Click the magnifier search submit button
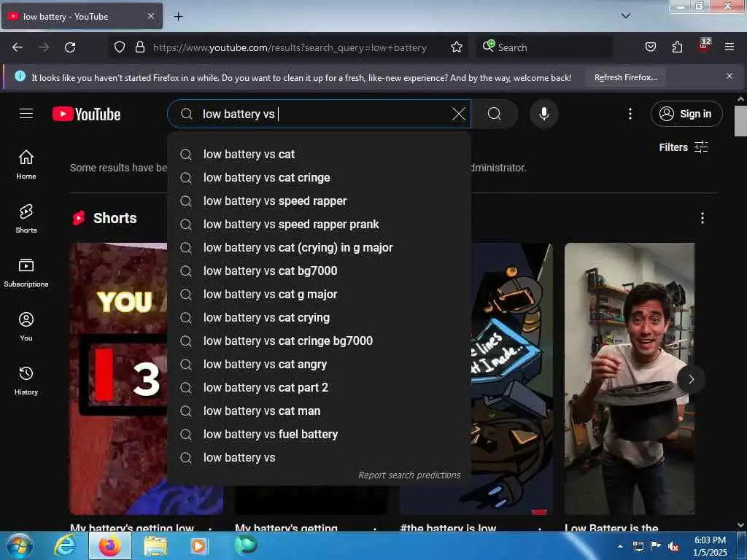Image resolution: width=747 pixels, height=560 pixels. (x=495, y=114)
